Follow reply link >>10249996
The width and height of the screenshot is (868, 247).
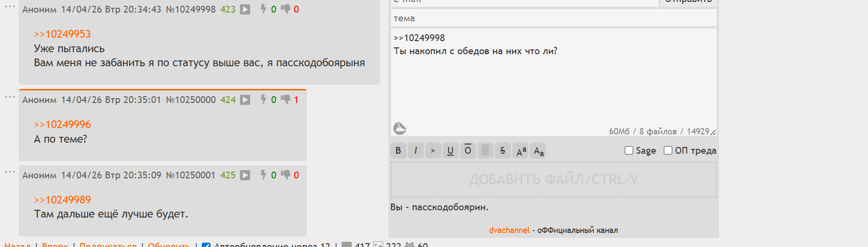tap(62, 124)
